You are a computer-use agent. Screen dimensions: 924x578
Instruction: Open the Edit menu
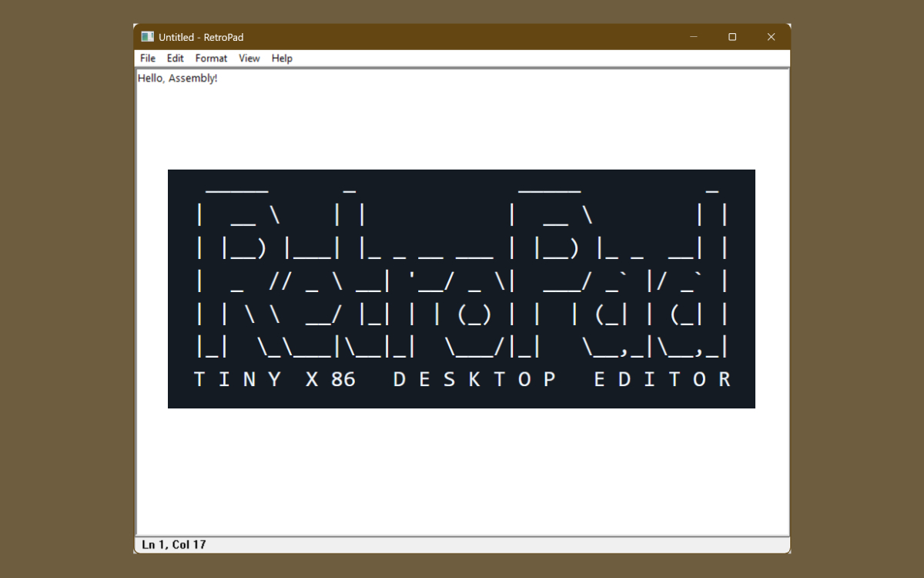click(x=176, y=58)
